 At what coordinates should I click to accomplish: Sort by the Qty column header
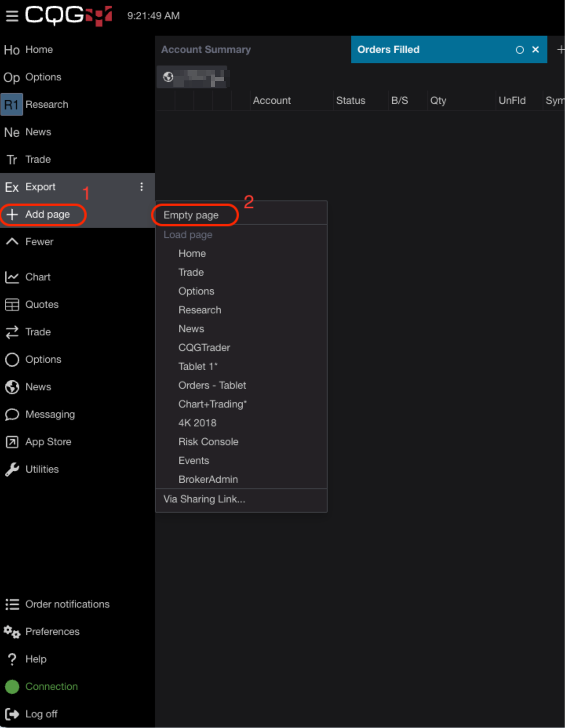pos(438,101)
